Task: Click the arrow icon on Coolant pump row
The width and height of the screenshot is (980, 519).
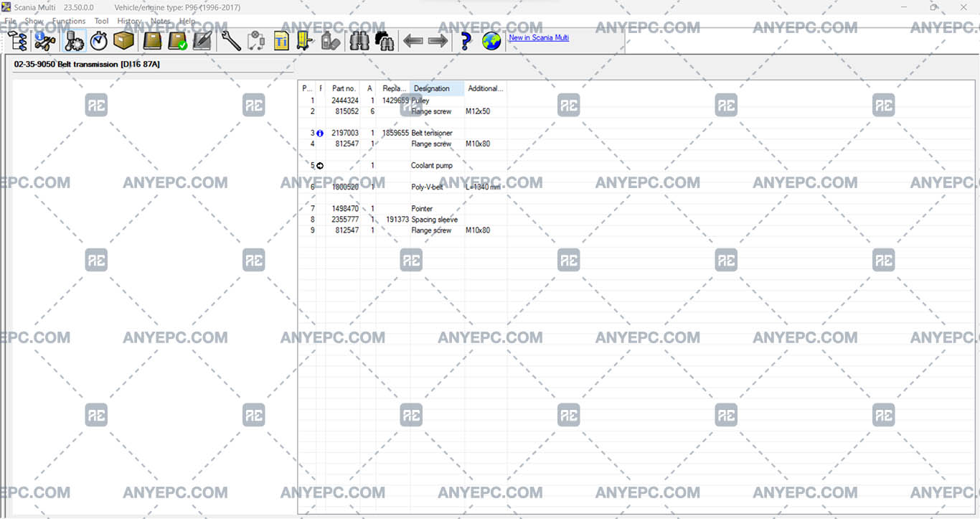Action: click(x=320, y=166)
